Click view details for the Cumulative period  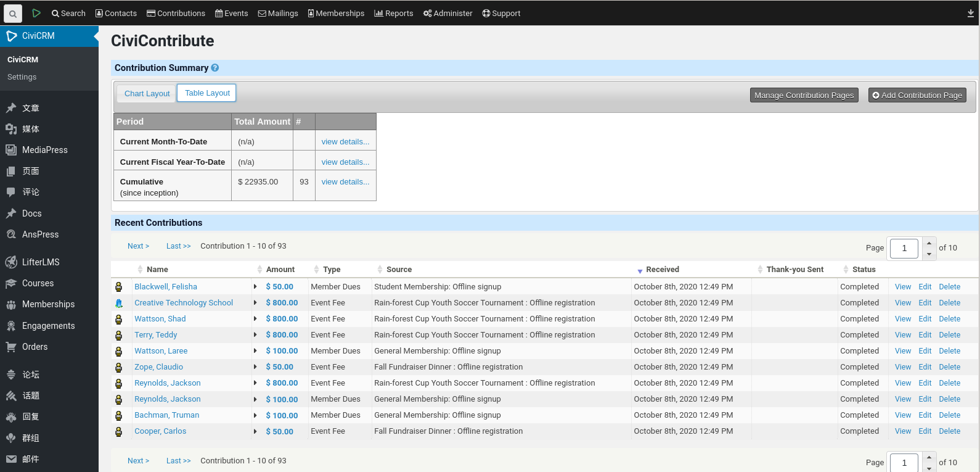345,182
